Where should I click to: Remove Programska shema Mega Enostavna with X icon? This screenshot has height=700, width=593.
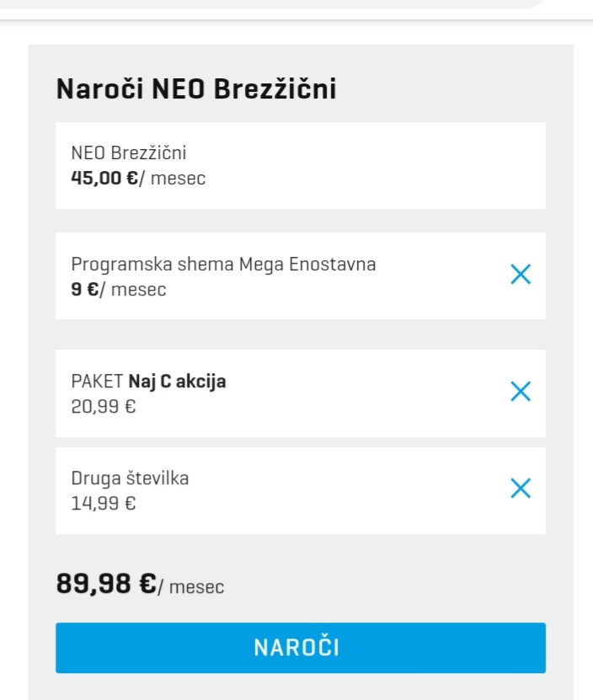coord(521,274)
